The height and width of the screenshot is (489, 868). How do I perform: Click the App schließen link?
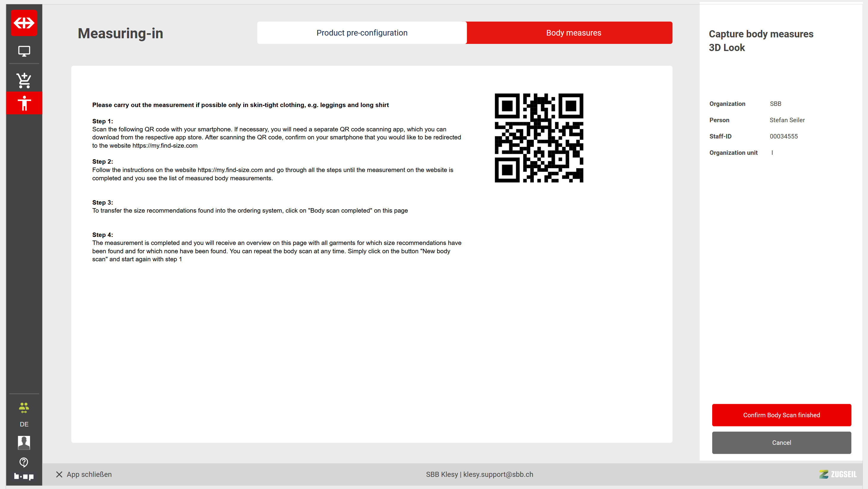click(89, 474)
